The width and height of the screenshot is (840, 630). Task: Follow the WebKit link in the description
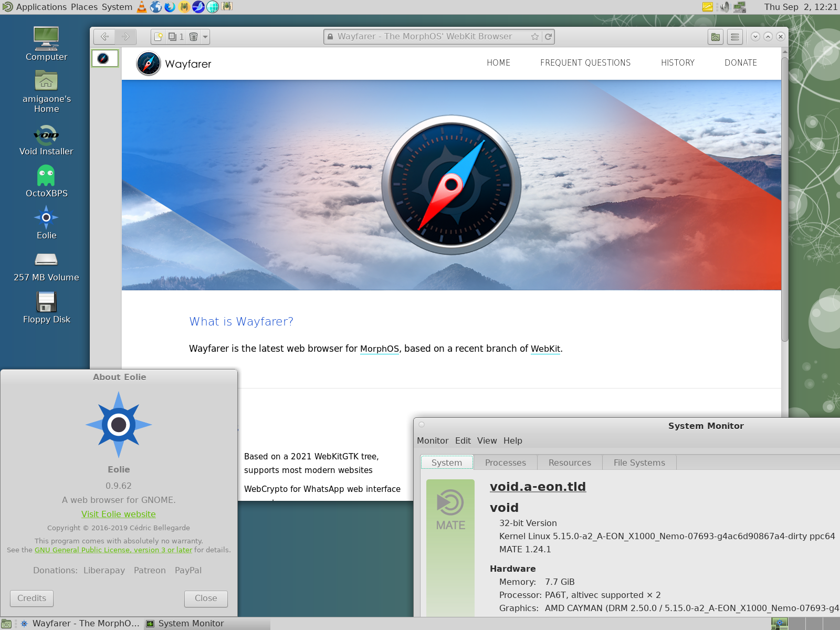point(545,349)
